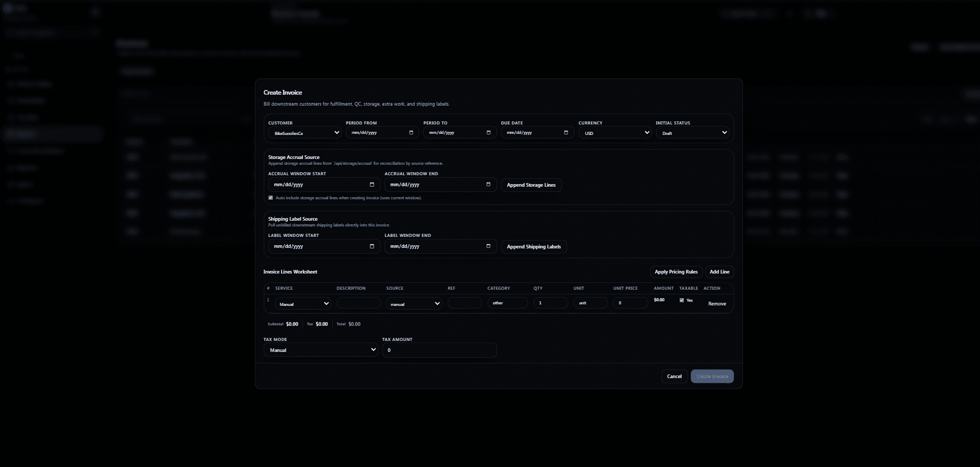
Task: Click the Label Window End date text
Action: coord(404,246)
